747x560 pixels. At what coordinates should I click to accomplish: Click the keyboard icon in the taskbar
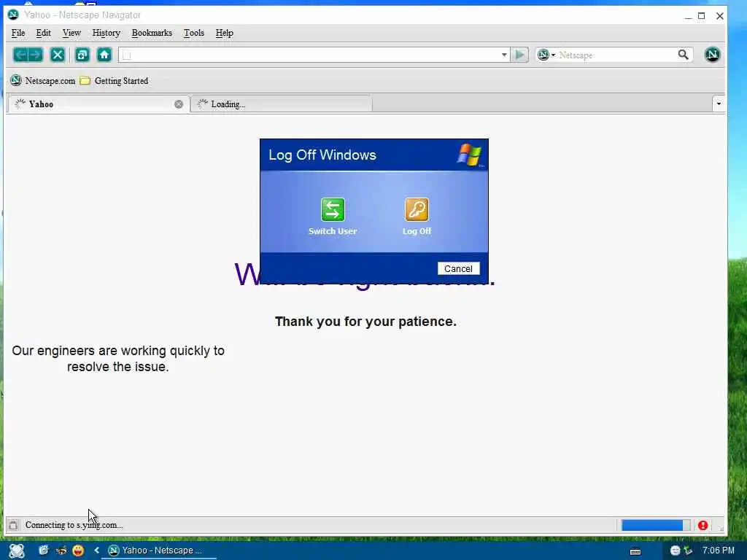point(635,551)
